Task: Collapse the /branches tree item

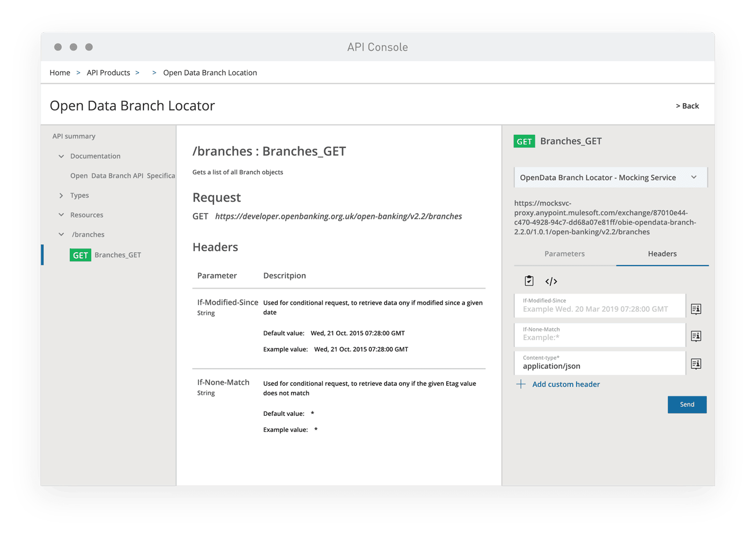Action: coord(61,234)
